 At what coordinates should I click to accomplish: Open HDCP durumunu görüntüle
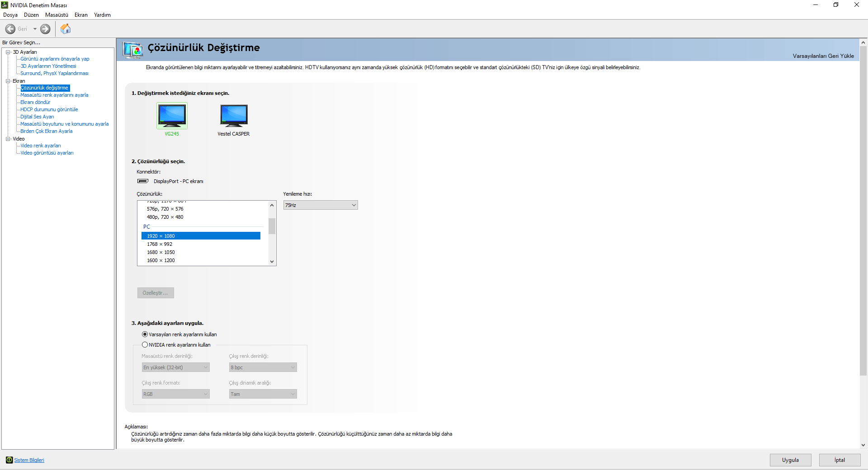pos(49,109)
